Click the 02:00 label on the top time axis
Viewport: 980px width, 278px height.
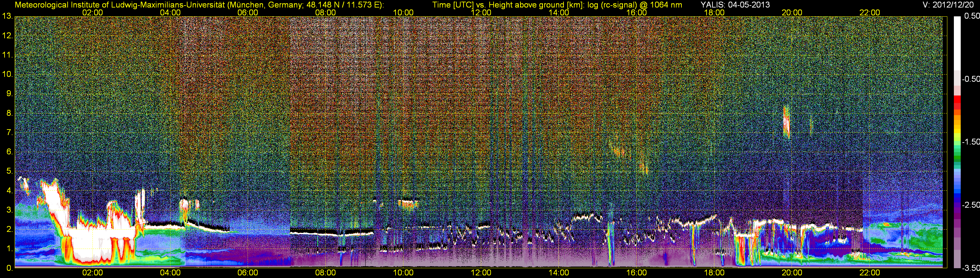(92, 12)
